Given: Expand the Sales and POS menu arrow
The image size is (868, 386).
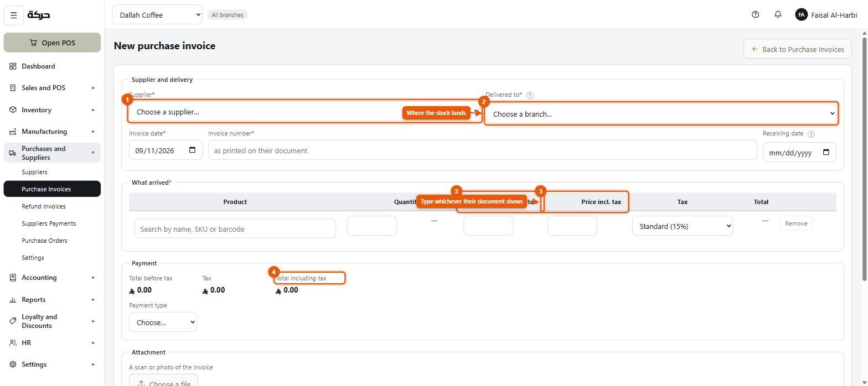Looking at the screenshot, I should point(93,88).
